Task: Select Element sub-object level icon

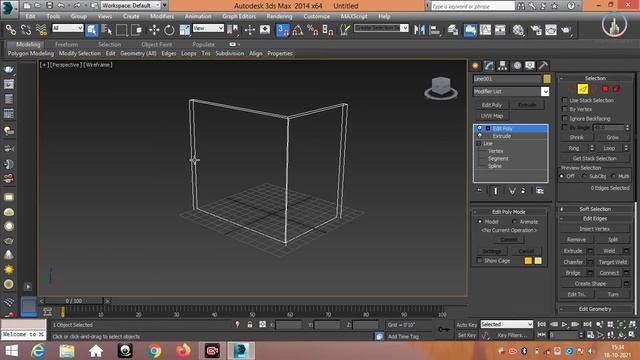Action: [x=616, y=89]
